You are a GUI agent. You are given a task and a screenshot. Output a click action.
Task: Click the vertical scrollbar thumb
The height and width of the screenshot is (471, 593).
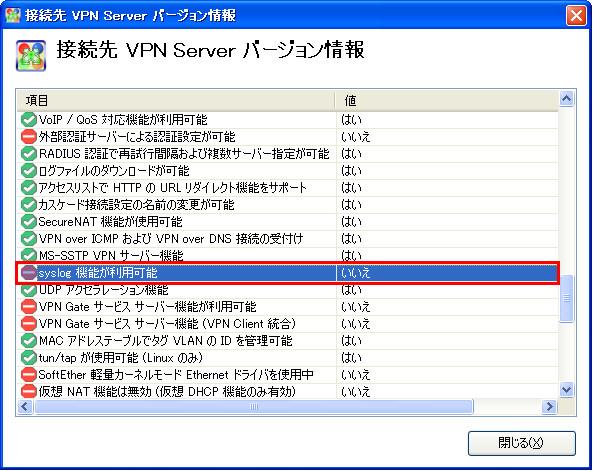(566, 299)
